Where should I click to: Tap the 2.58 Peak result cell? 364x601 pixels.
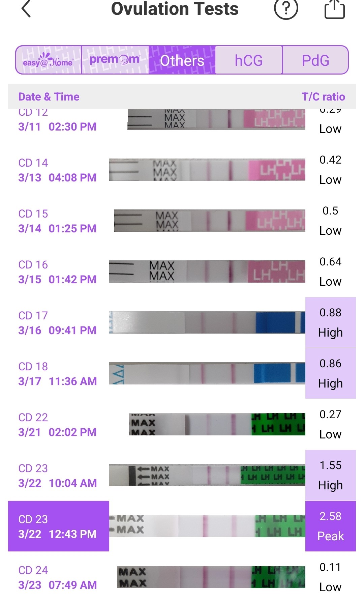(331, 526)
